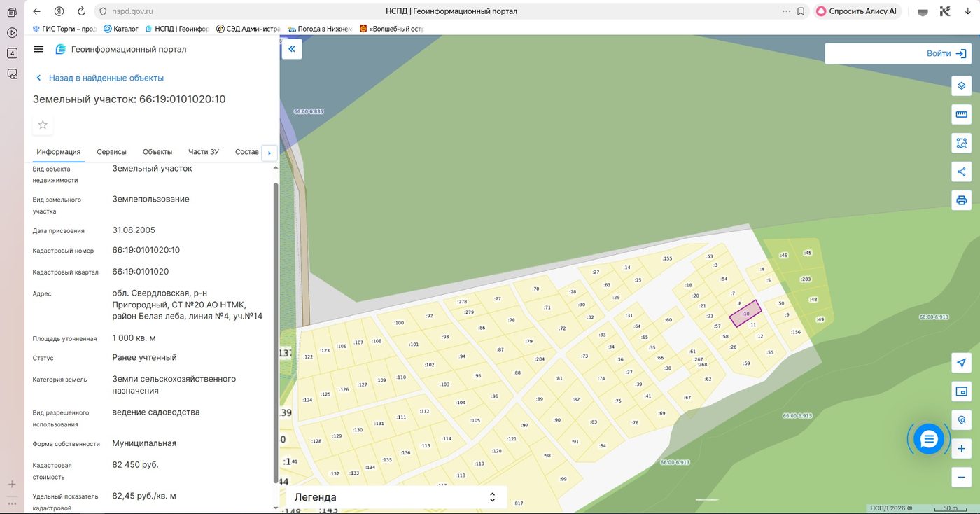Return via Назад в найденные объекты link
980x514 pixels.
99,78
